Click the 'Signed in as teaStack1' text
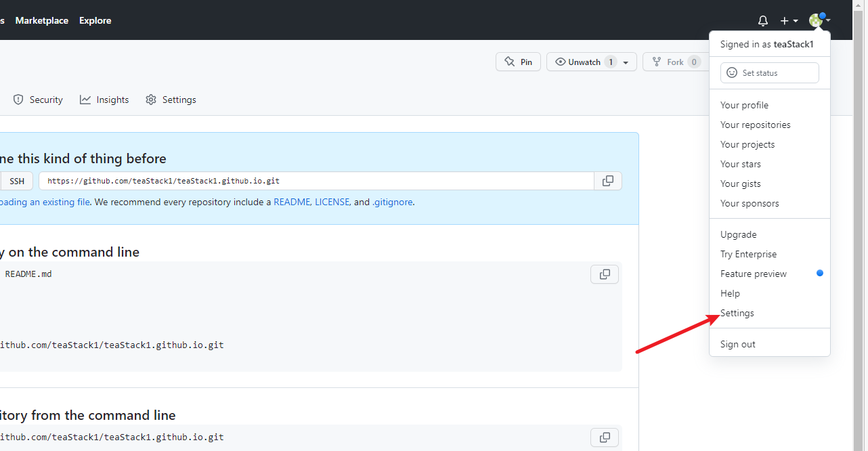This screenshot has height=451, width=868. tap(766, 44)
